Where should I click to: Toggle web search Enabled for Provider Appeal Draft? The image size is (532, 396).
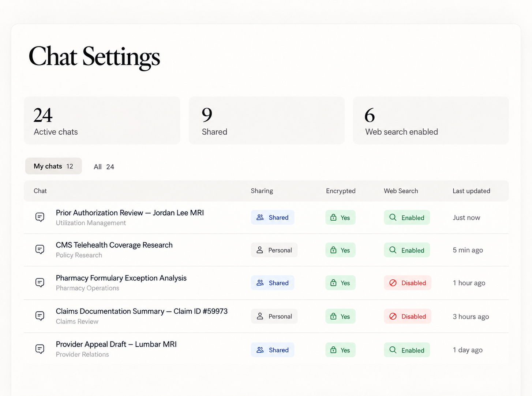407,350
